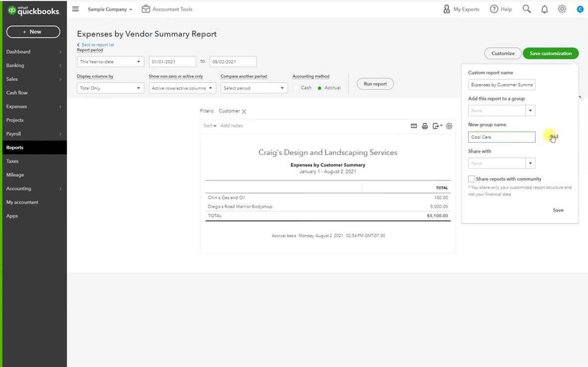Viewport: 588px width, 367px height.
Task: Expand the Sales sidebar submenu
Action: (60, 79)
